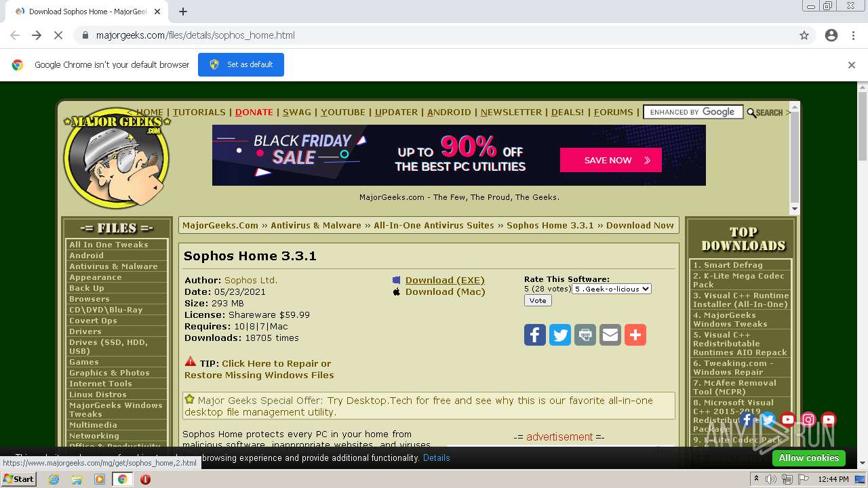Viewport: 868px width, 488px height.
Task: Click the Vote button
Action: (x=538, y=300)
